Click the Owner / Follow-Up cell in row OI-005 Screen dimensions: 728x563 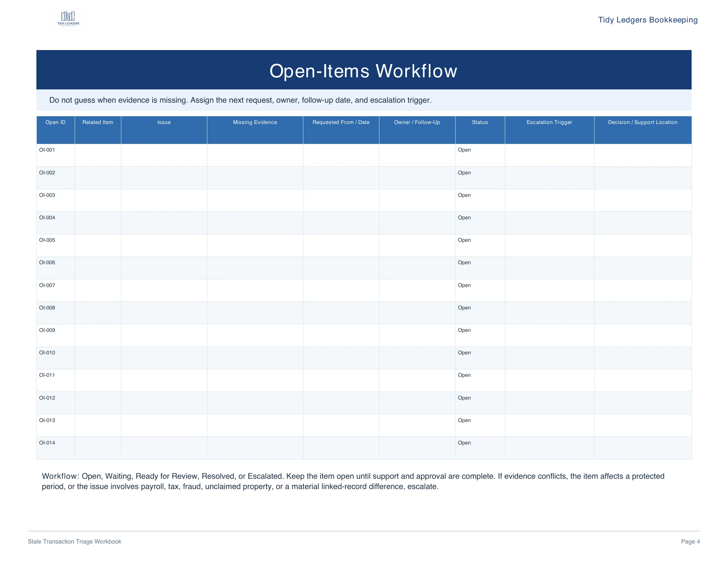click(x=417, y=245)
